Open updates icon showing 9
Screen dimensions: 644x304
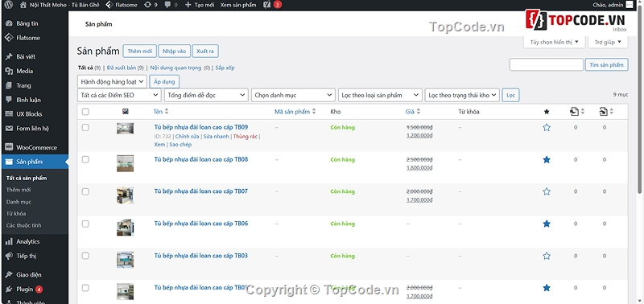151,5
